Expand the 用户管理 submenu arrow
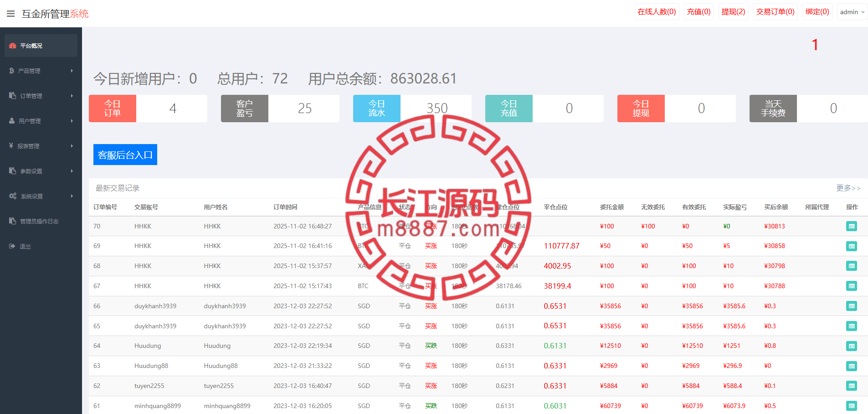The width and height of the screenshot is (868, 414). 72,121
